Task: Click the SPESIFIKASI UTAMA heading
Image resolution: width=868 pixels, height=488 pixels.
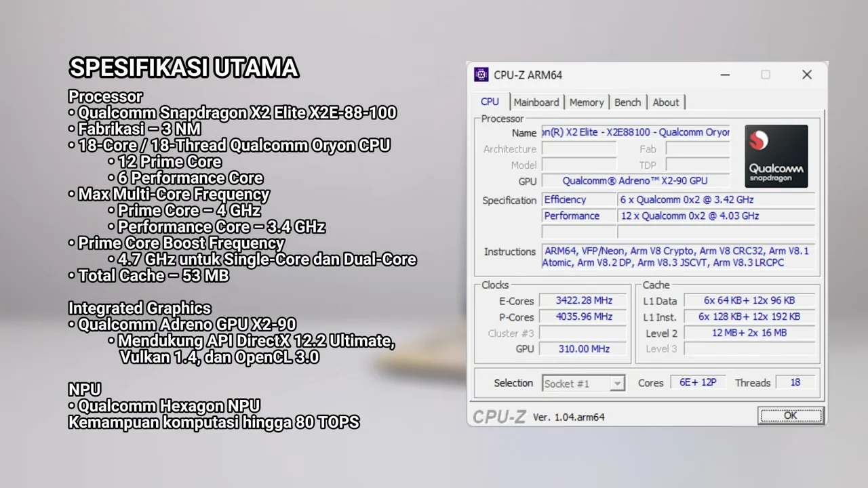Action: (184, 68)
